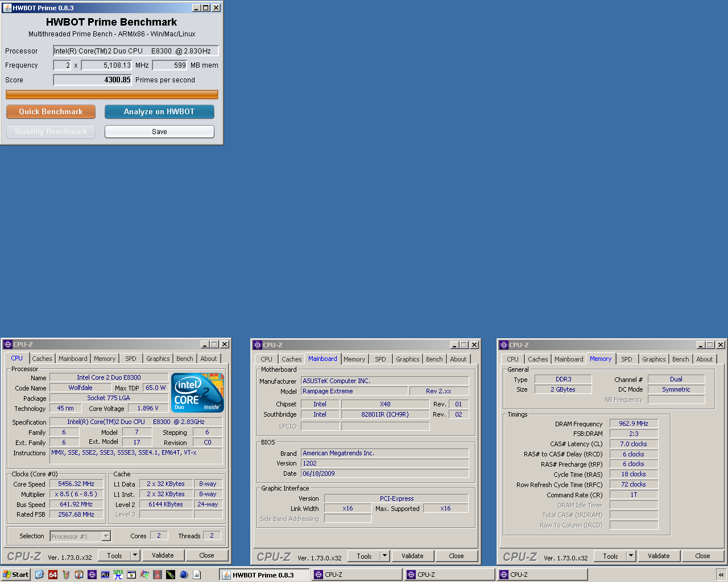Open About tab in the CPU-Z Mainboard window
Viewport: 728px width, 582px height.
458,359
